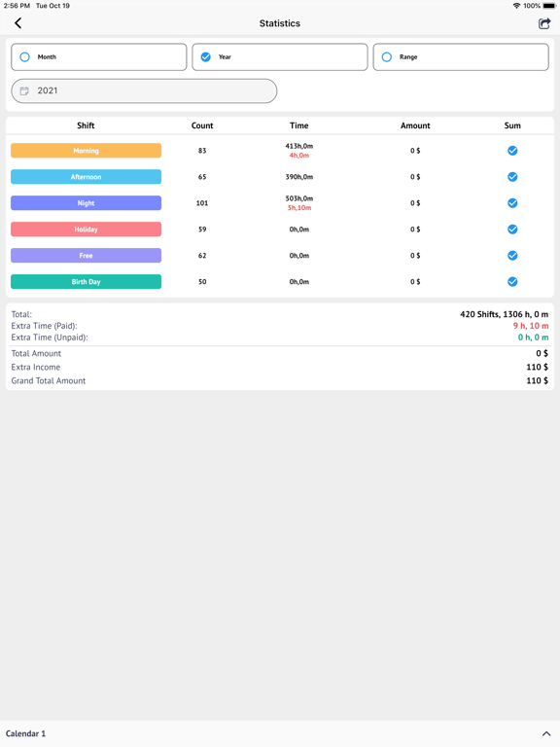Click the Wi-Fi status icon
This screenshot has height=747, width=560.
tap(516, 6)
